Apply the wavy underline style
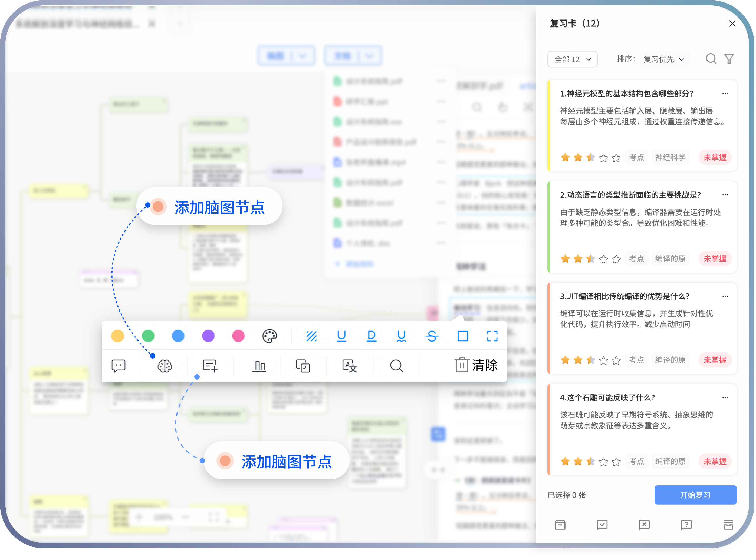Image resolution: width=756 pixels, height=560 pixels. (401, 336)
